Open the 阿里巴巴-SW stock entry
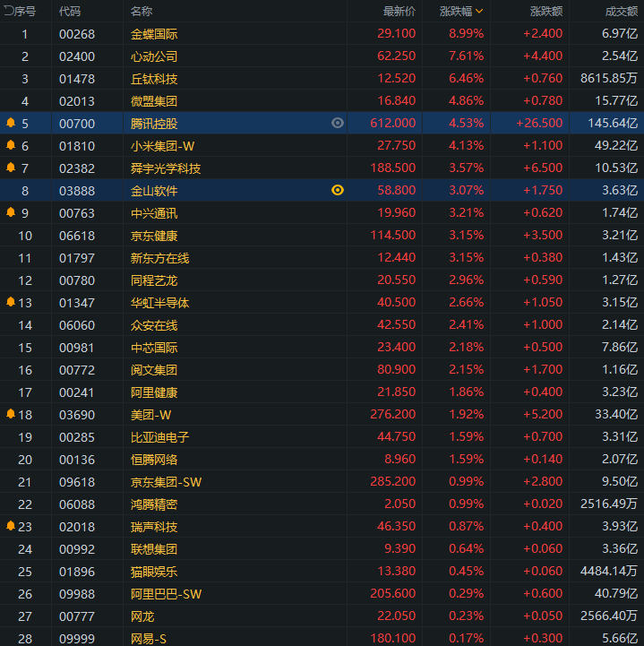Image resolution: width=644 pixels, height=646 pixels. 166,594
